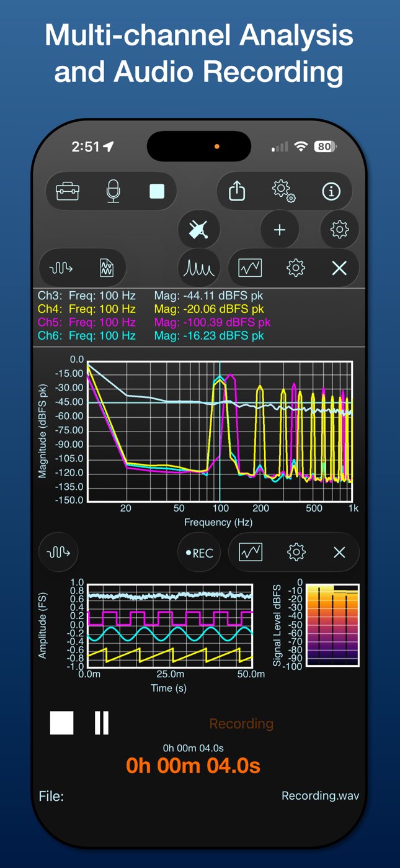Viewport: 400px width, 868px height.
Task: Open the waveform file document icon
Action: 107,268
